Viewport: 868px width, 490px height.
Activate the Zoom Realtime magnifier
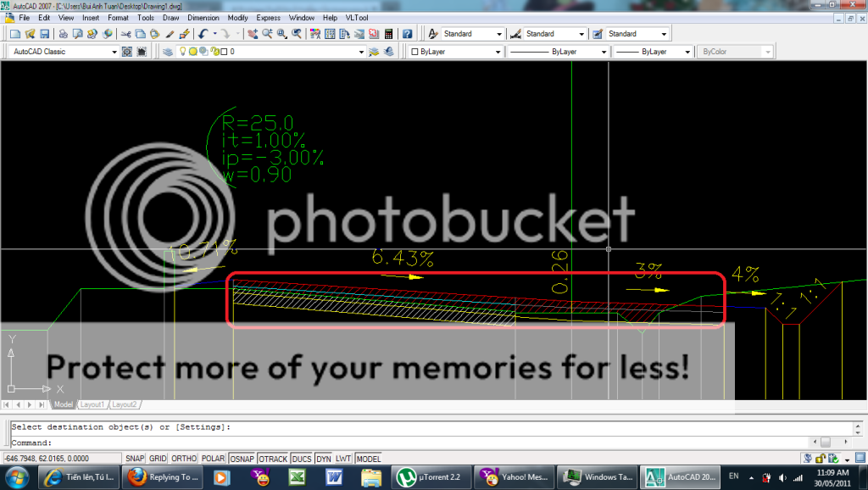[x=267, y=34]
